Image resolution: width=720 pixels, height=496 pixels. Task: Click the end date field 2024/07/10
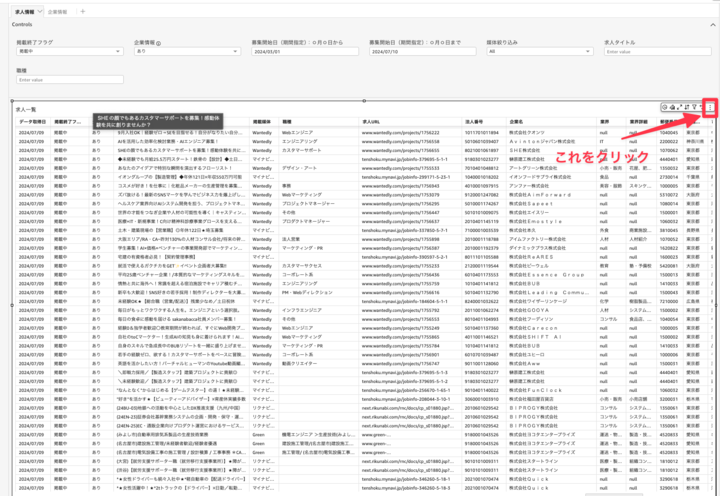click(x=422, y=52)
